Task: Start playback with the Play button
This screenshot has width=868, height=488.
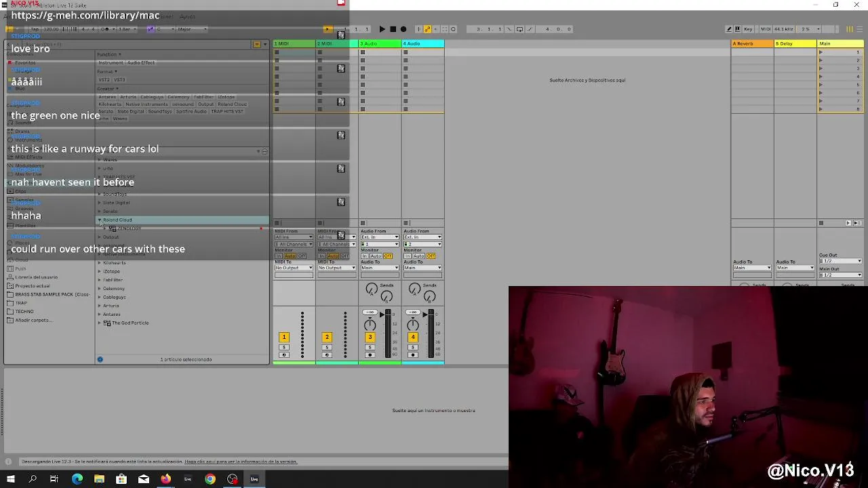Action: click(382, 29)
